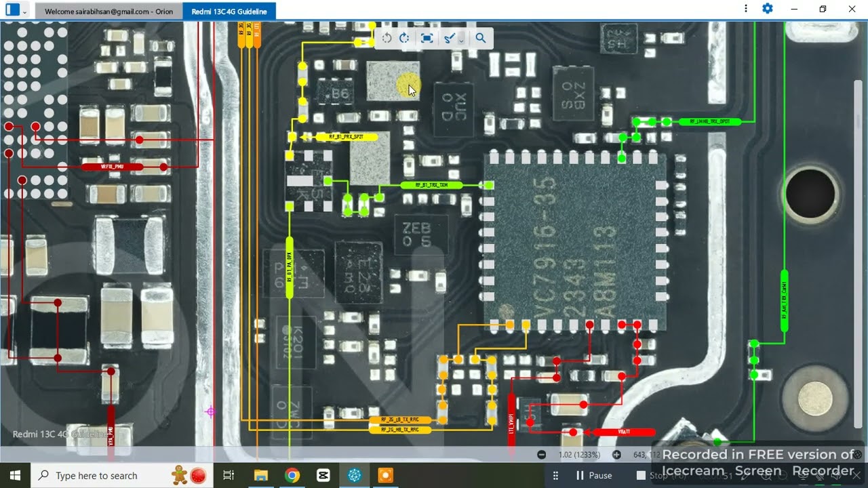Viewport: 868px width, 488px height.
Task: Rotate the board view counterclockwise
Action: click(387, 38)
